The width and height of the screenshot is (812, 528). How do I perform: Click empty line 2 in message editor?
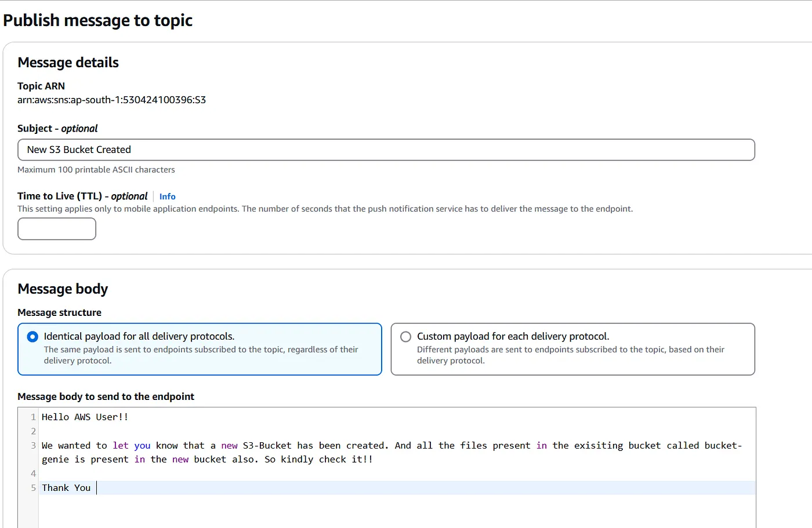[x=397, y=431]
